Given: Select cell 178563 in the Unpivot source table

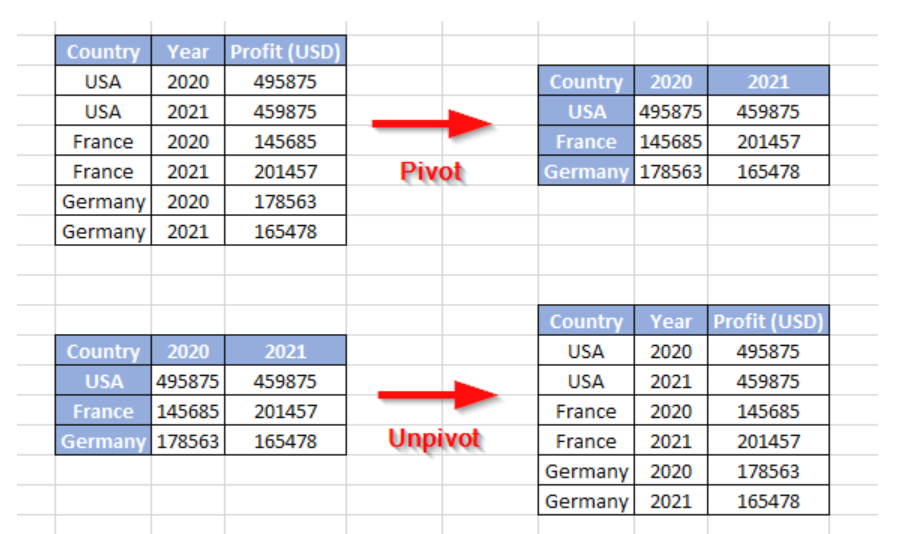Looking at the screenshot, I should [x=188, y=441].
